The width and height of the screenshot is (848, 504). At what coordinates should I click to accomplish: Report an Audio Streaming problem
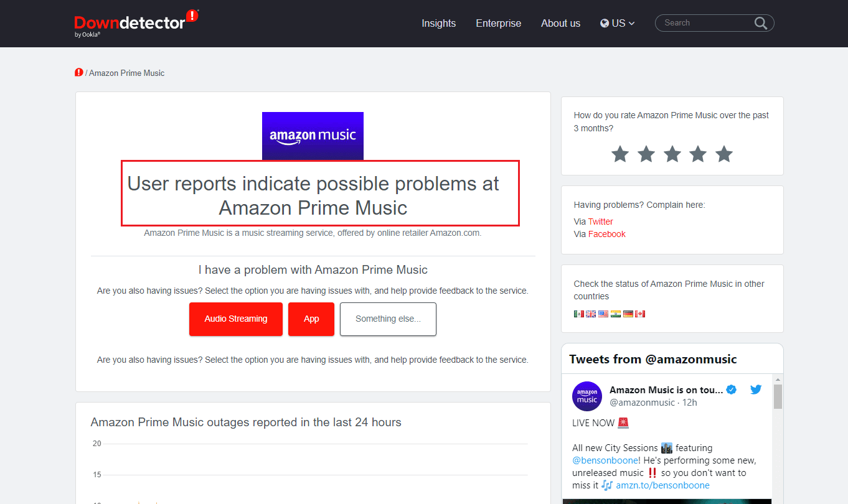(236, 319)
